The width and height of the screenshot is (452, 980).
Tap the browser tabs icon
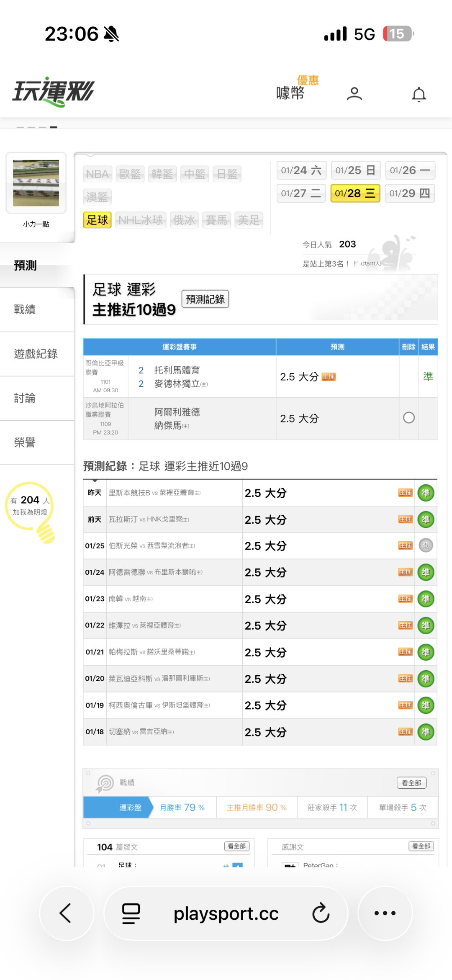point(131,913)
